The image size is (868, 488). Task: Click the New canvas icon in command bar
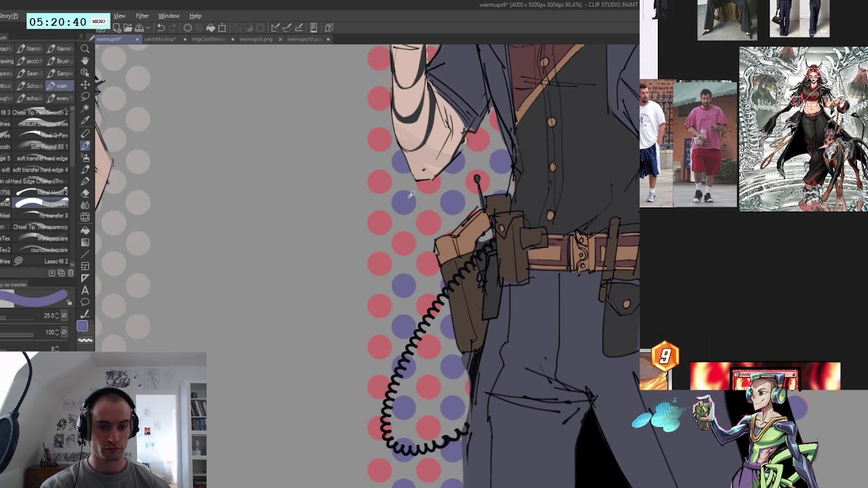click(x=117, y=28)
